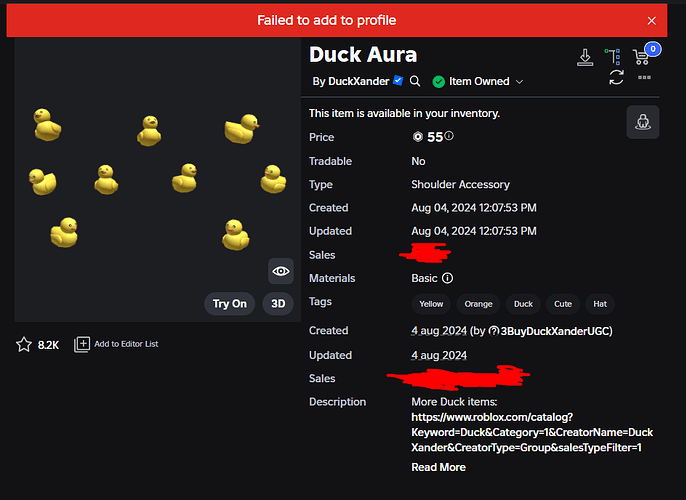Click the avatar mannequin button
The image size is (686, 500).
643,122
